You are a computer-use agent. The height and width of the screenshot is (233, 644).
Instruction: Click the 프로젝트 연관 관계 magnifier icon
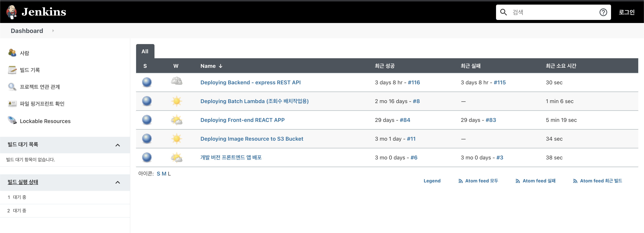point(12,86)
